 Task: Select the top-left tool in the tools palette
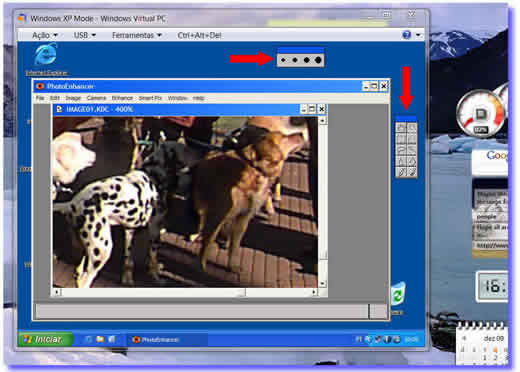click(x=401, y=128)
